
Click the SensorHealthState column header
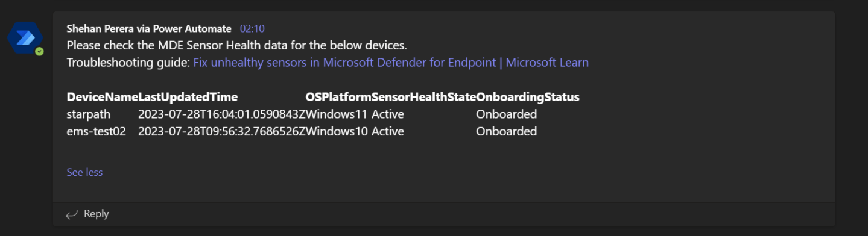(423, 97)
